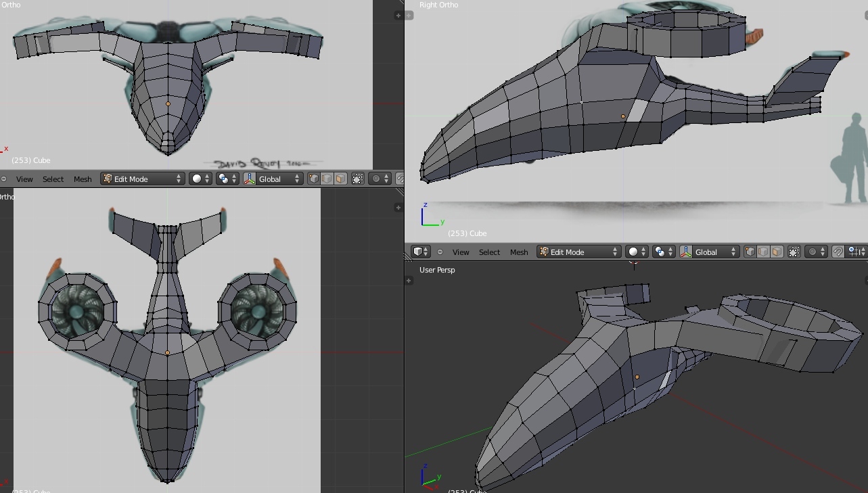The width and height of the screenshot is (868, 493).
Task: Click vertex select mode in top-left viewport header
Action: point(313,179)
